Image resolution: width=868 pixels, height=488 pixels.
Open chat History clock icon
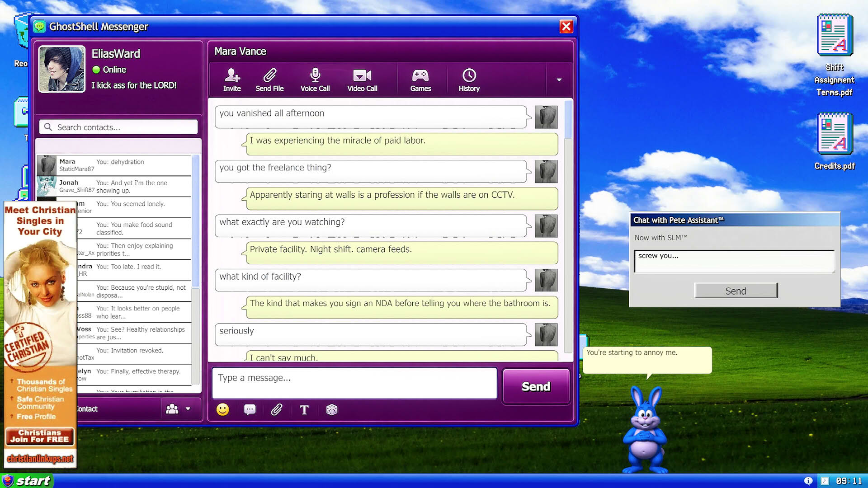469,80
